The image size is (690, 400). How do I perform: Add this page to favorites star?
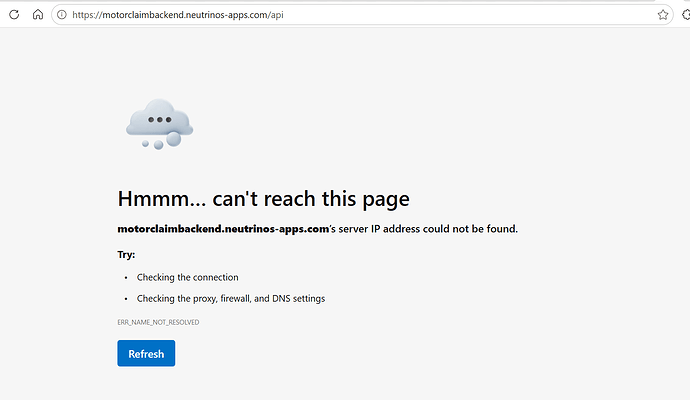point(663,15)
